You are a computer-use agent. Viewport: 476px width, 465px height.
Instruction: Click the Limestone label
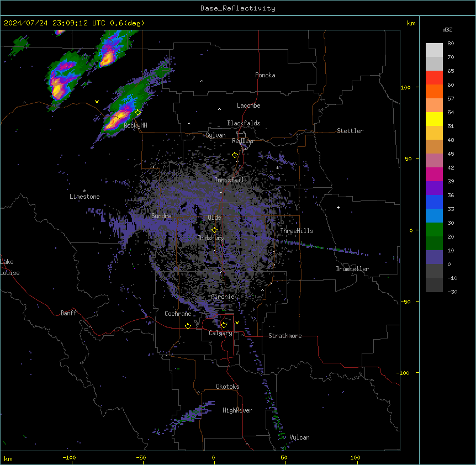tap(84, 197)
